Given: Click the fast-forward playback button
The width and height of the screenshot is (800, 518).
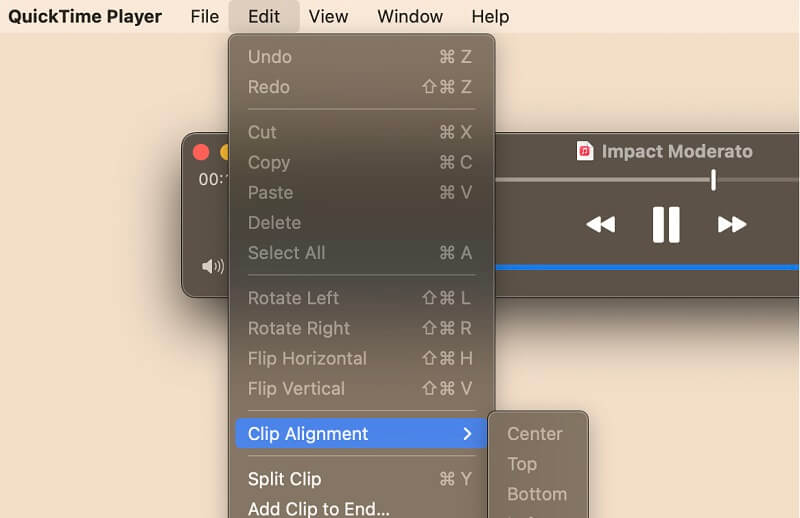Looking at the screenshot, I should (x=732, y=224).
